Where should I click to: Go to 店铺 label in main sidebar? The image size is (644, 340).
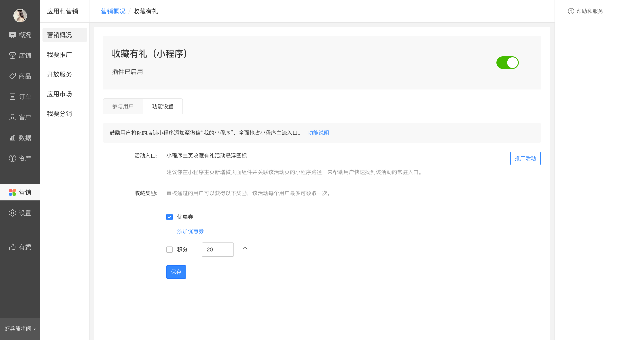(x=25, y=55)
